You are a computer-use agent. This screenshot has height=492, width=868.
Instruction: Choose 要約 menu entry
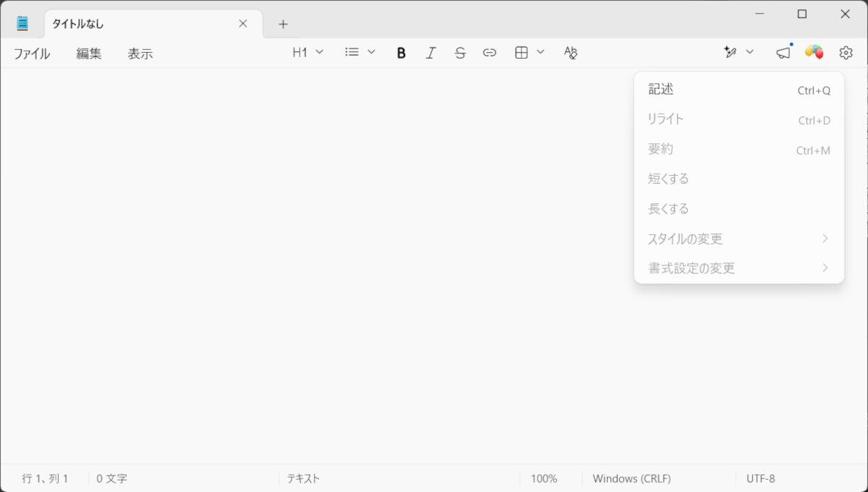[739, 150]
